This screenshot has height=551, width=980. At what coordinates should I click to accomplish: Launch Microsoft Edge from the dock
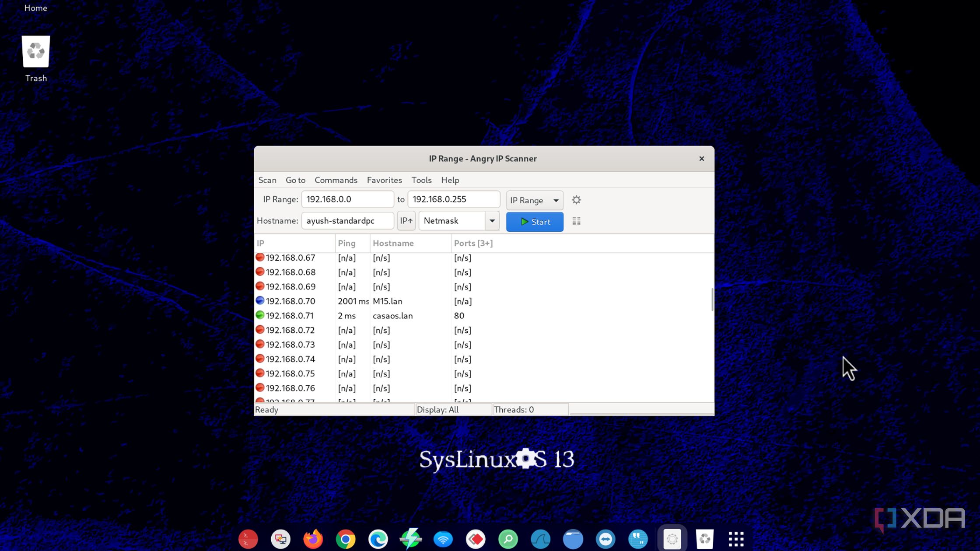378,539
